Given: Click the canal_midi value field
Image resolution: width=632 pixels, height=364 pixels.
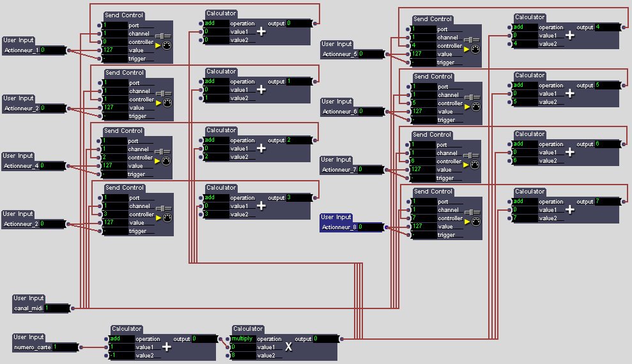Looking at the screenshot, I should coord(56,308).
